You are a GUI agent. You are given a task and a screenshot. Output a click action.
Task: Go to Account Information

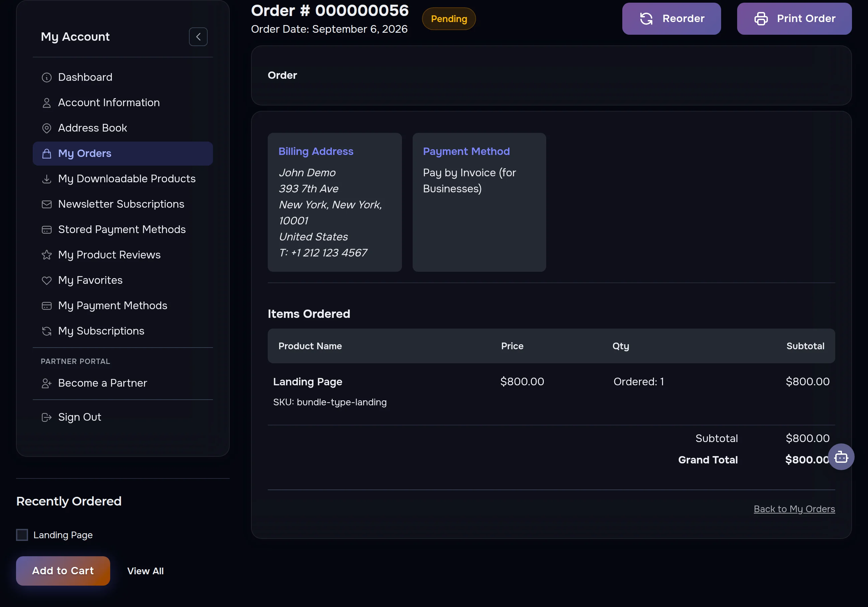click(123, 103)
